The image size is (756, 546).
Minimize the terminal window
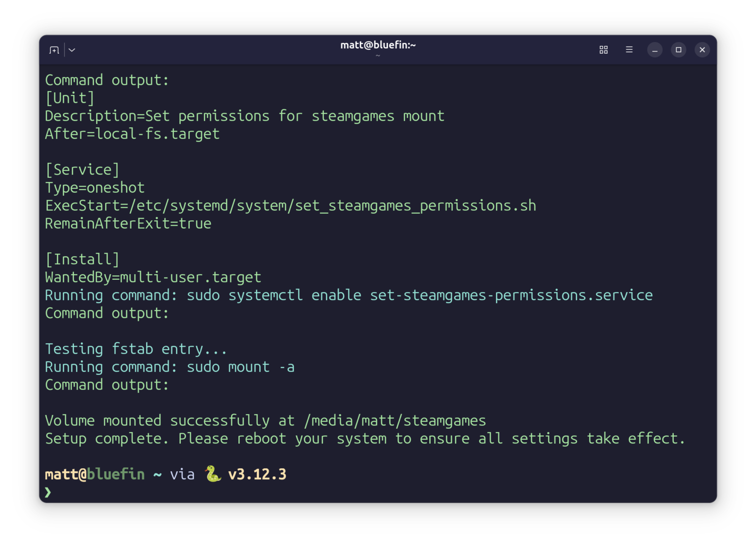click(655, 50)
